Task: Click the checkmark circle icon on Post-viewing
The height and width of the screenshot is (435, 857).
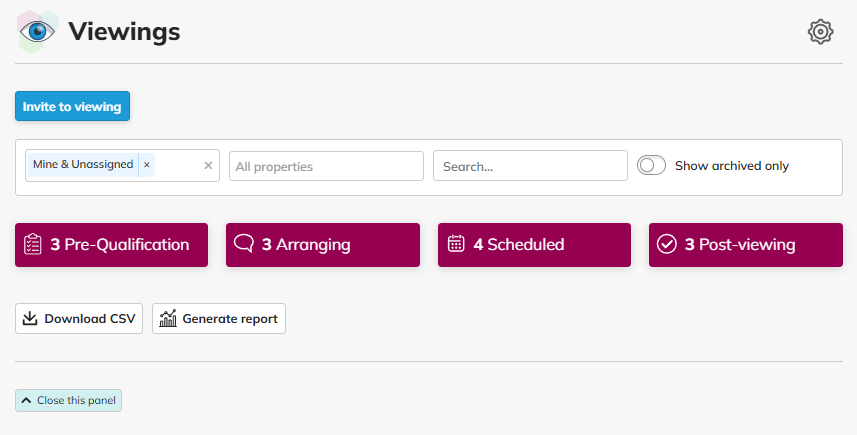Action: 667,244
